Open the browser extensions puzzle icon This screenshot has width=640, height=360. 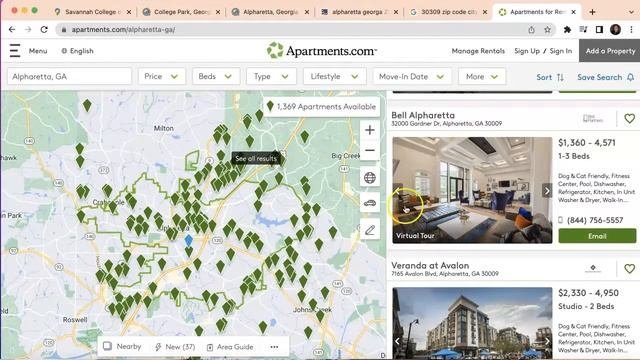coord(567,29)
